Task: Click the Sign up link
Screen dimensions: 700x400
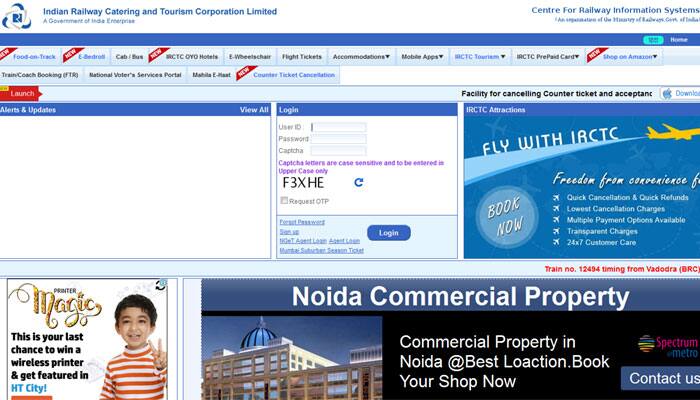Action: coord(289,232)
